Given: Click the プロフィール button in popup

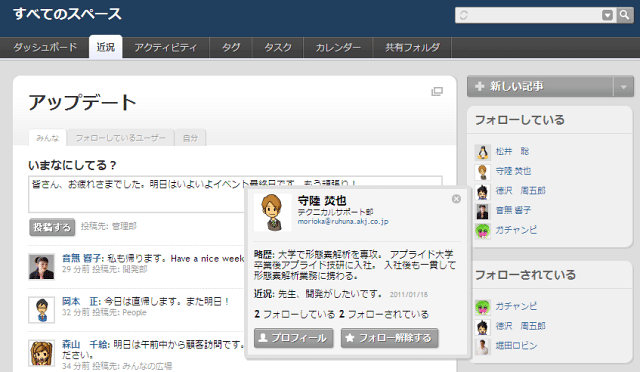Looking at the screenshot, I should pos(293,338).
